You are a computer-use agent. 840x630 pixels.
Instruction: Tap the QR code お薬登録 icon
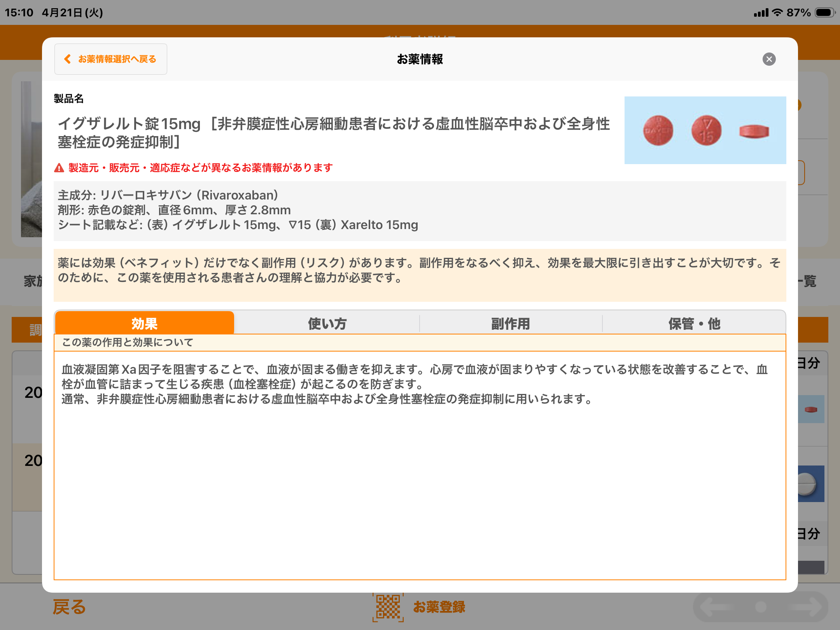pyautogui.click(x=388, y=607)
